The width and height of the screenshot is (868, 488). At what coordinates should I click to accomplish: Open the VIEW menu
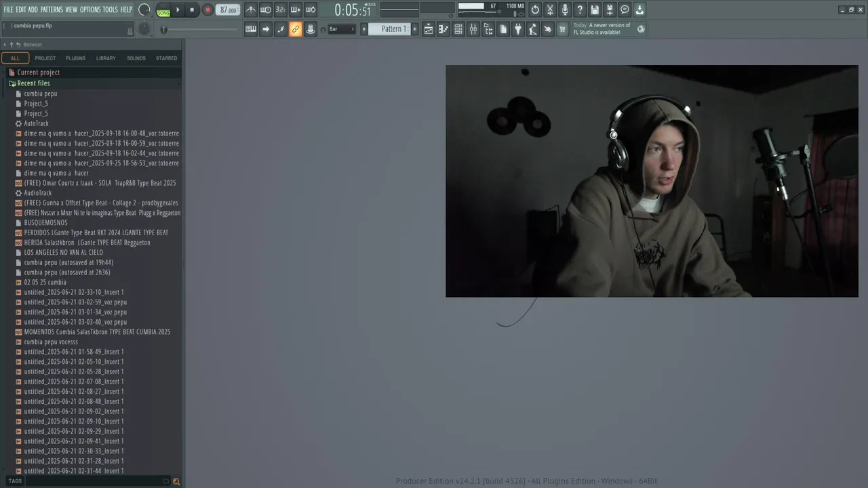(x=71, y=9)
